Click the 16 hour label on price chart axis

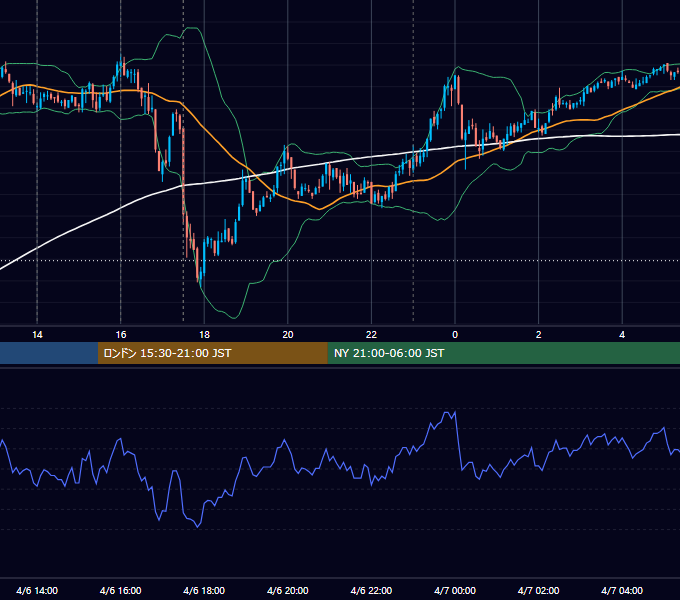[121, 335]
